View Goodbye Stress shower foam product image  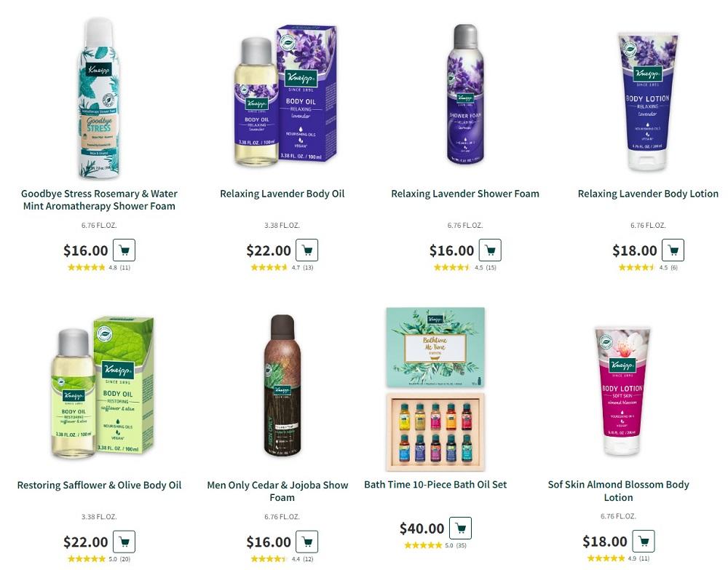tap(99, 98)
